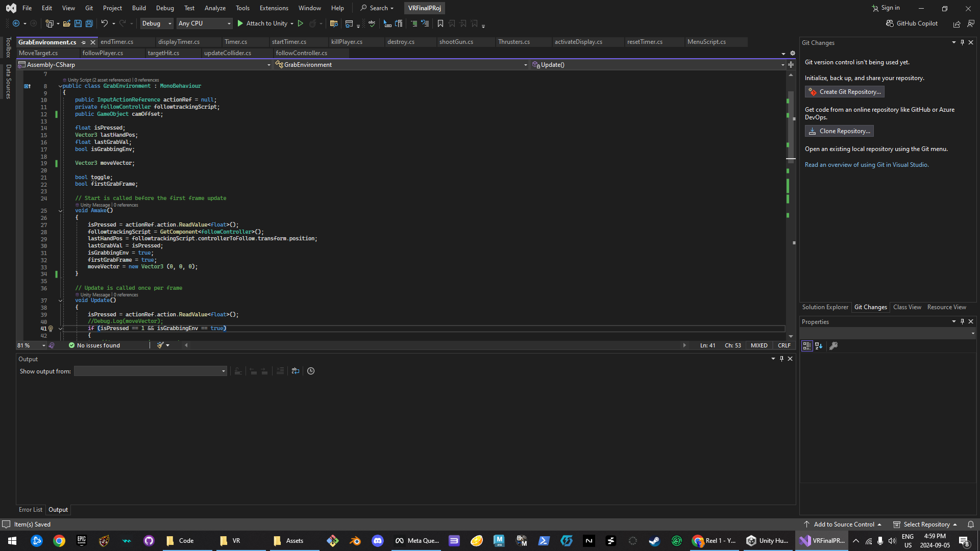Open Blender from the Windows taskbar
This screenshot has width=980, height=551.
click(x=355, y=541)
